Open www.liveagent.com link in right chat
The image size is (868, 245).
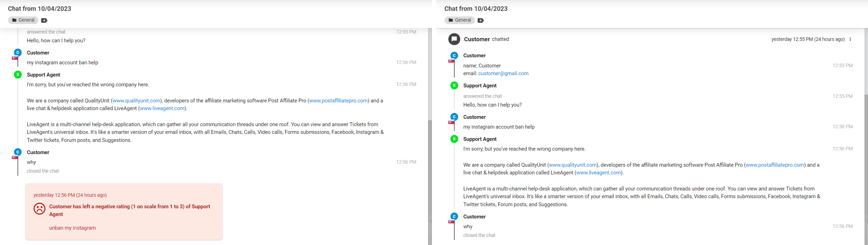coord(599,173)
